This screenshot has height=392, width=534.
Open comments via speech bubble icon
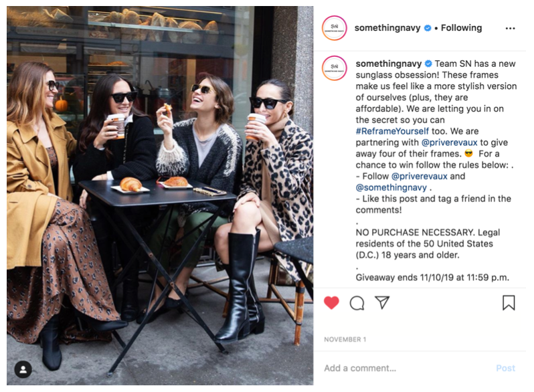click(357, 303)
